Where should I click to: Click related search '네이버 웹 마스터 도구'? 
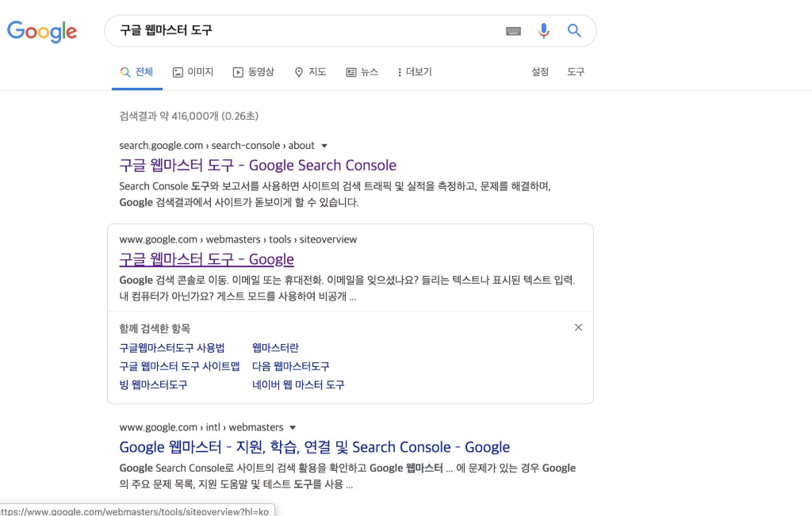pyautogui.click(x=298, y=385)
